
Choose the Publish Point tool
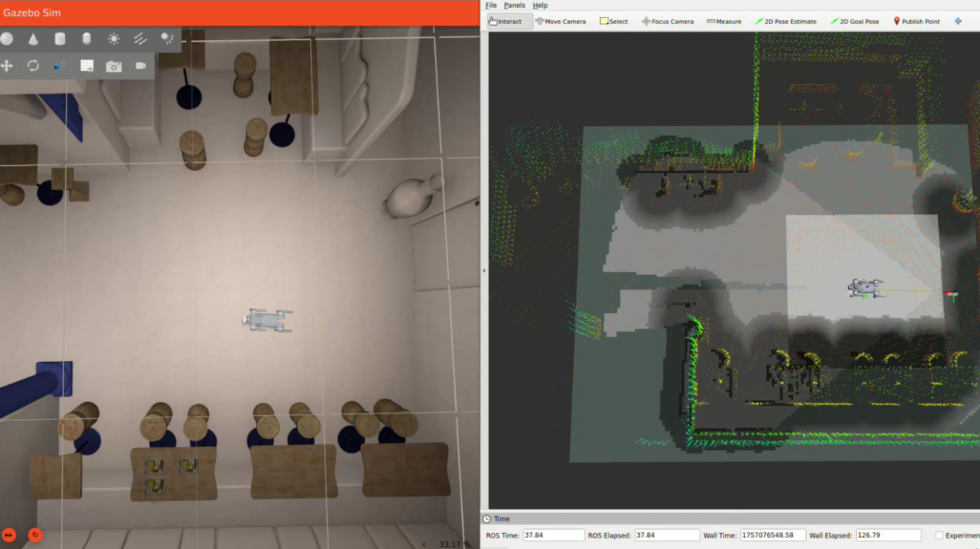pos(917,21)
